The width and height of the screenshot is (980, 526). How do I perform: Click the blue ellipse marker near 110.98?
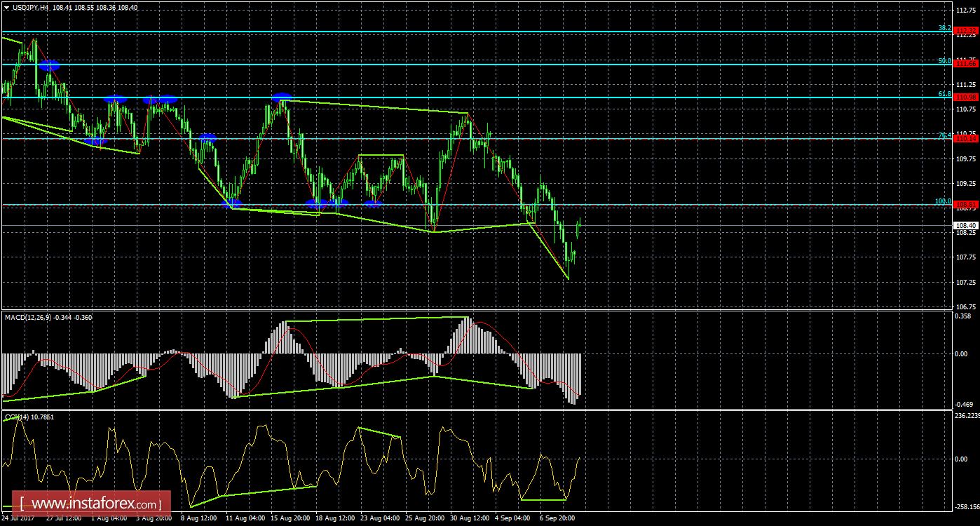pos(282,96)
